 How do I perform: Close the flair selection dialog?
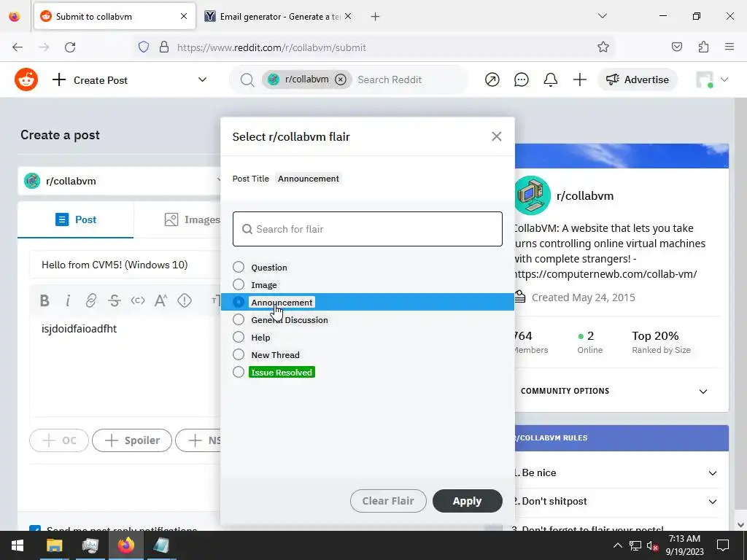[x=496, y=136]
